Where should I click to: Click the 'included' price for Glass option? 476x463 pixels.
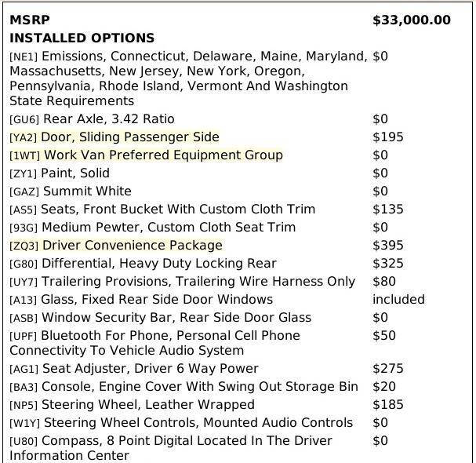tap(398, 299)
